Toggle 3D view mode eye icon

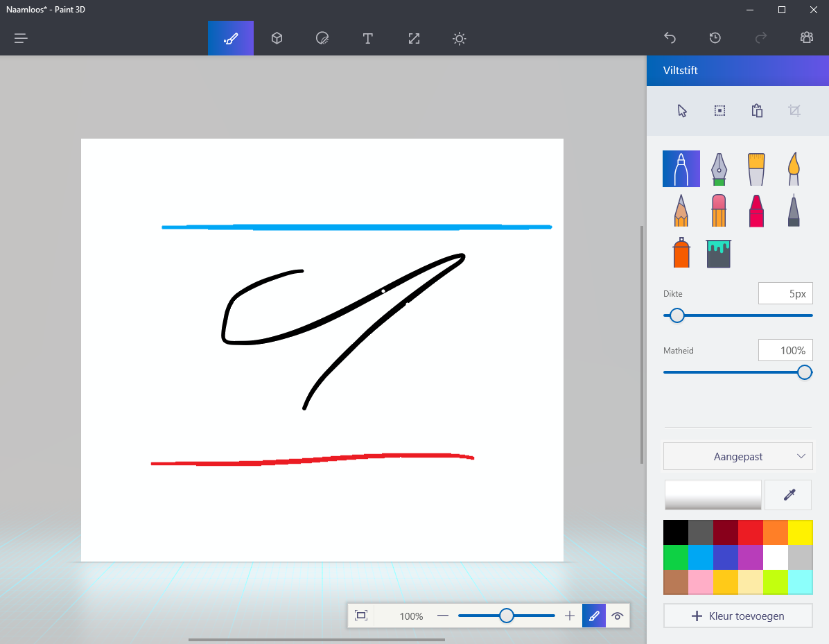click(x=618, y=616)
